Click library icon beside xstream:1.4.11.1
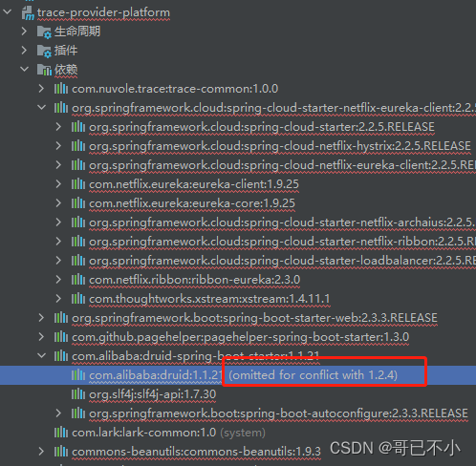Image resolution: width=476 pixels, height=466 pixels. point(78,299)
